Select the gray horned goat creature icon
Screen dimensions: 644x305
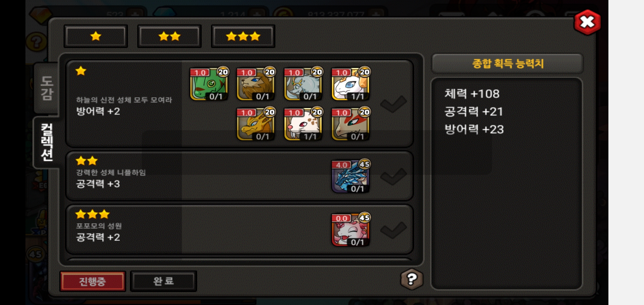303,84
